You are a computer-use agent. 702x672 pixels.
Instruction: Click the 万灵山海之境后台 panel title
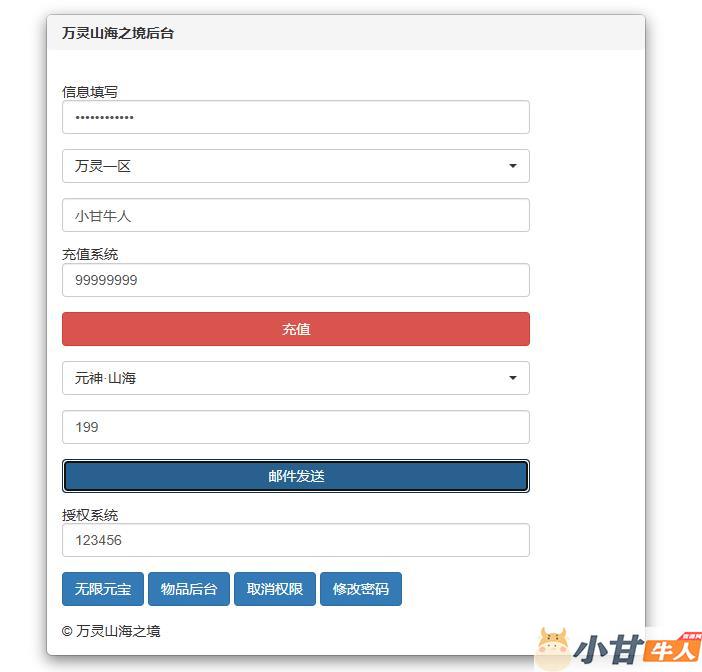(118, 33)
